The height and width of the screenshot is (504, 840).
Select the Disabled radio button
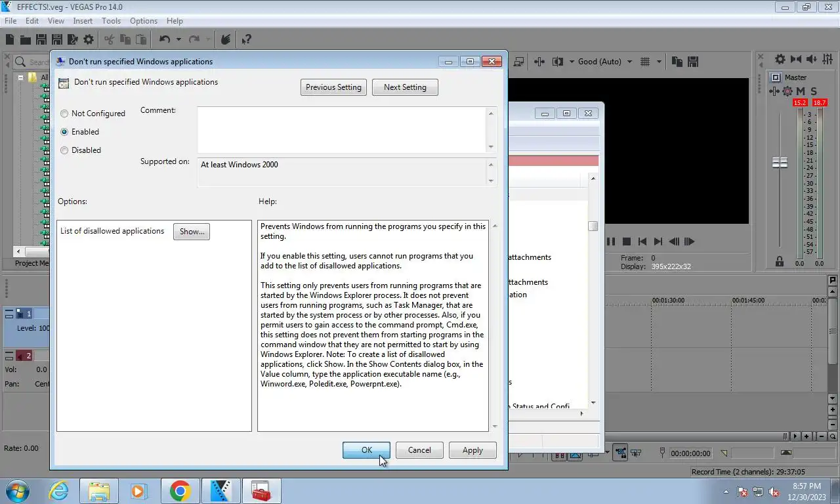[64, 150]
